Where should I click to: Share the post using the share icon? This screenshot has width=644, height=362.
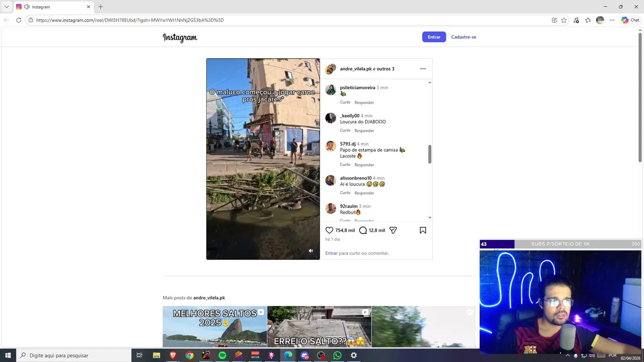pyautogui.click(x=393, y=230)
